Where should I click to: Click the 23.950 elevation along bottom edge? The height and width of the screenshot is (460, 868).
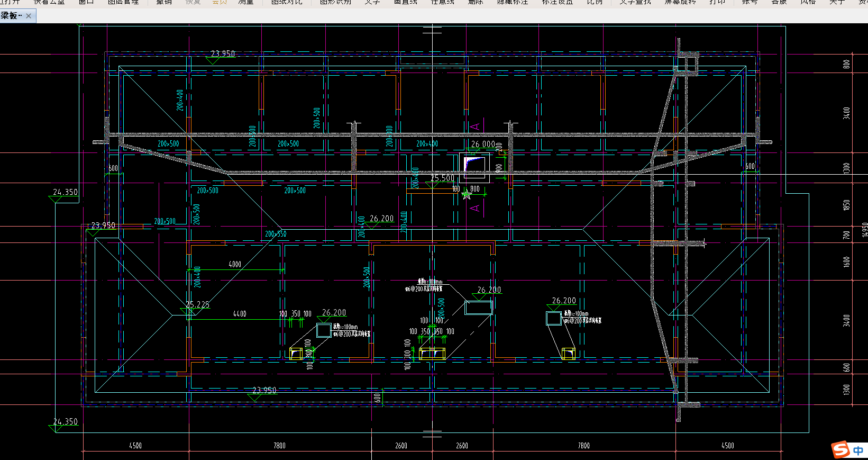tap(264, 390)
